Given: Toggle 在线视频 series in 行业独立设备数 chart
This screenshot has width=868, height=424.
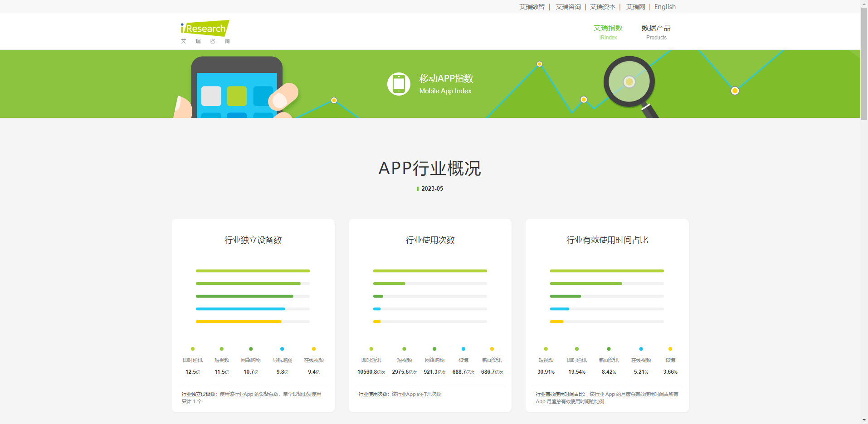Looking at the screenshot, I should [x=314, y=349].
